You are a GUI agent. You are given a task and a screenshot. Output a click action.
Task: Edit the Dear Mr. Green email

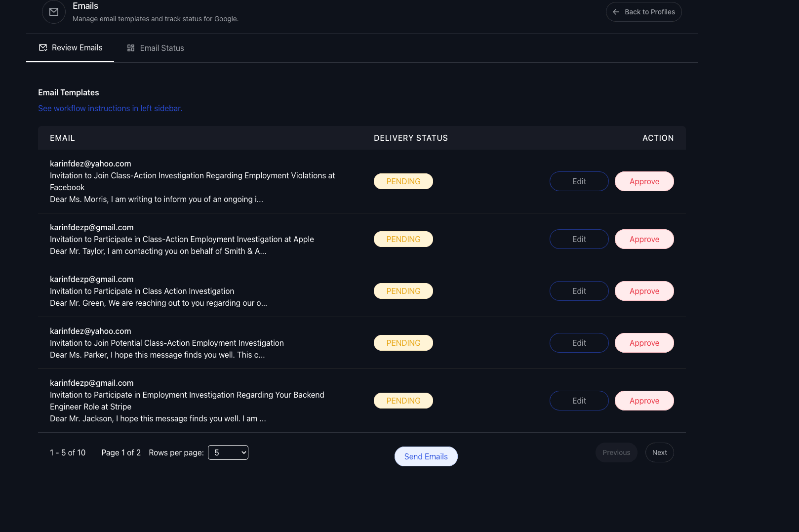(x=579, y=291)
